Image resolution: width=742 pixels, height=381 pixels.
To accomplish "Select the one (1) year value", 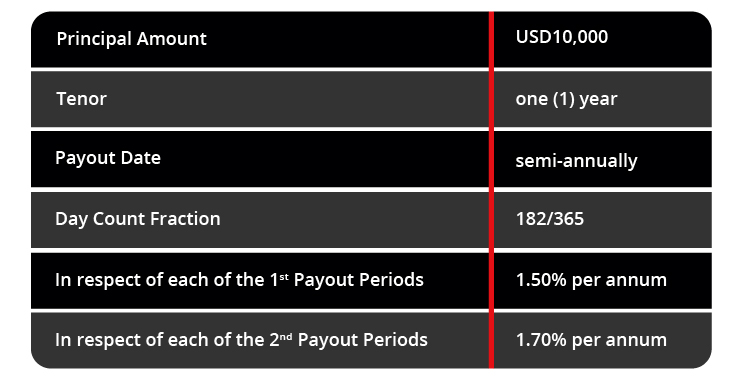I will (566, 99).
